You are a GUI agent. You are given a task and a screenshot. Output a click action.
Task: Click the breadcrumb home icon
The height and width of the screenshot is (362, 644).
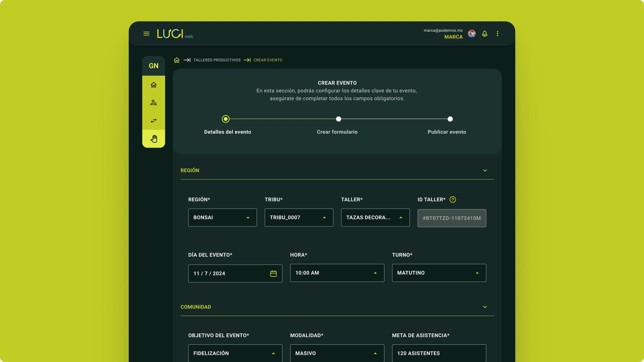click(x=177, y=60)
